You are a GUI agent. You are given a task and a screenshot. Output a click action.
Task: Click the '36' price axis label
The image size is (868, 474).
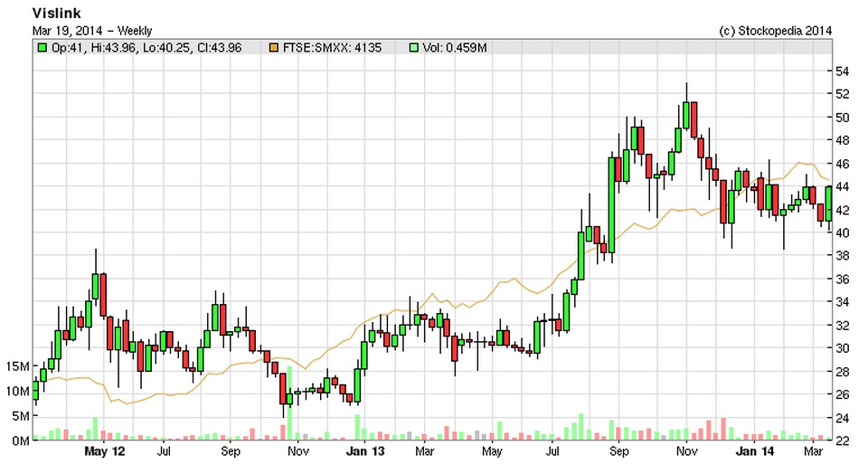tap(842, 280)
